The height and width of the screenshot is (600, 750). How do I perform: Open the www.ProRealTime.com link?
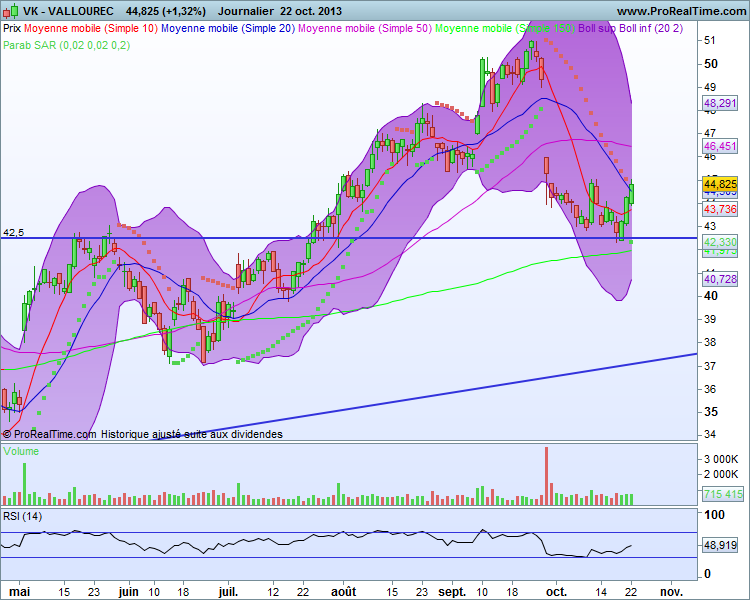[681, 11]
